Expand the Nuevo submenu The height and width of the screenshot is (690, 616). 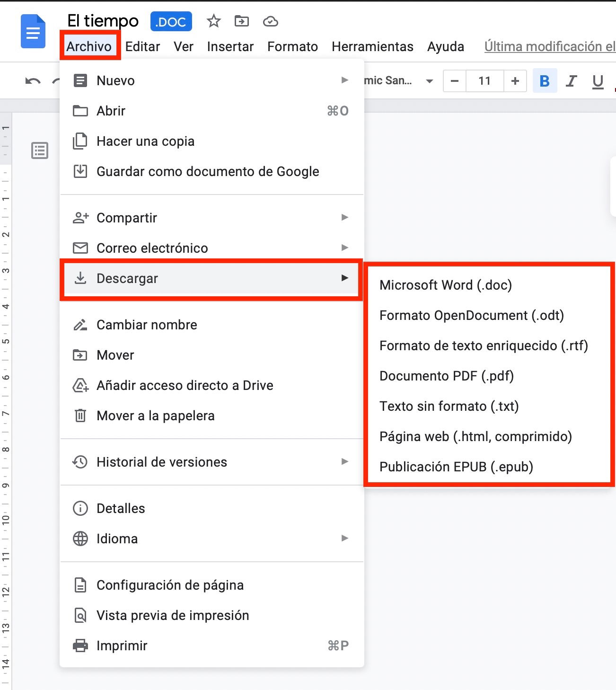(212, 80)
